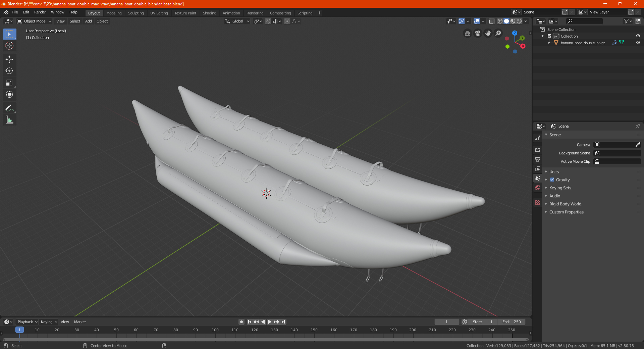Click the new collection icon in outliner
This screenshot has height=349, width=644.
coord(638,21)
